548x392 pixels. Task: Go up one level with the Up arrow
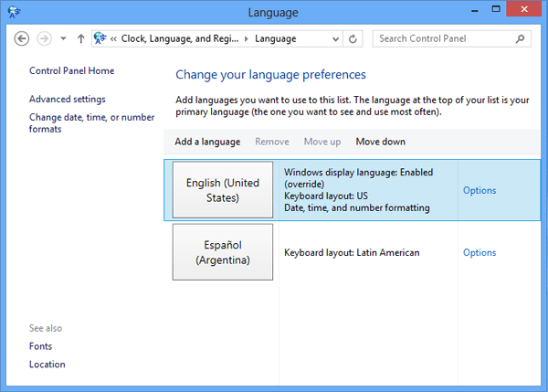click(x=80, y=38)
